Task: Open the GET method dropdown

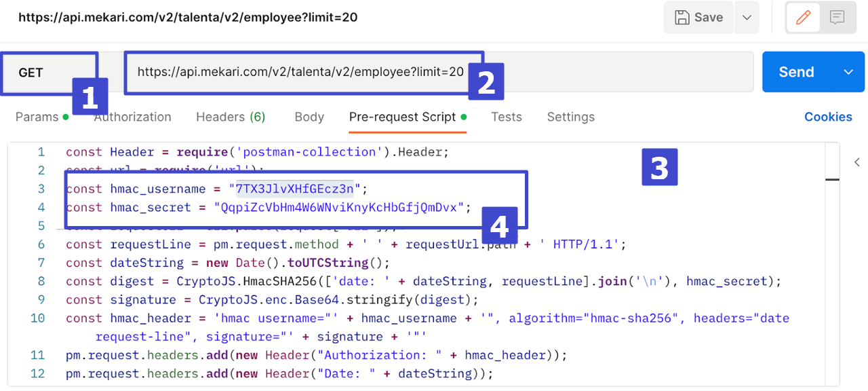Action: point(50,73)
